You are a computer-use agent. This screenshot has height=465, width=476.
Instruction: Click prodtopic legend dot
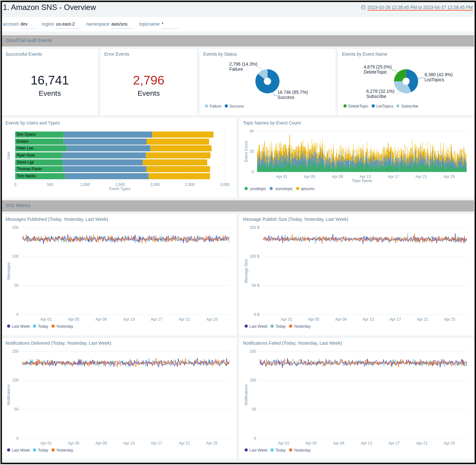246,189
